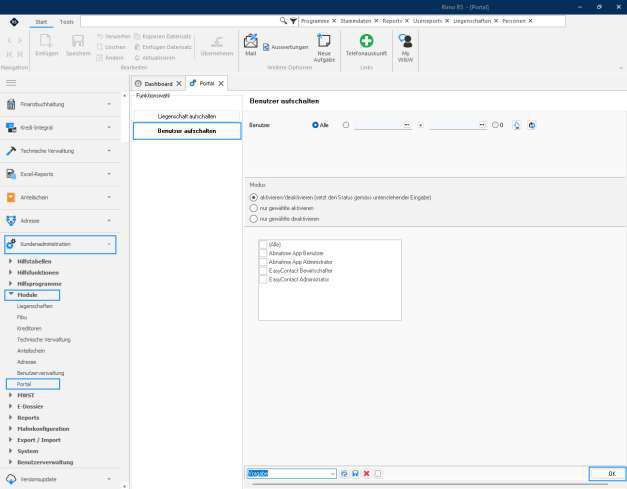The width and height of the screenshot is (627, 489).
Task: Close the Dashboard tab
Action: pos(179,84)
